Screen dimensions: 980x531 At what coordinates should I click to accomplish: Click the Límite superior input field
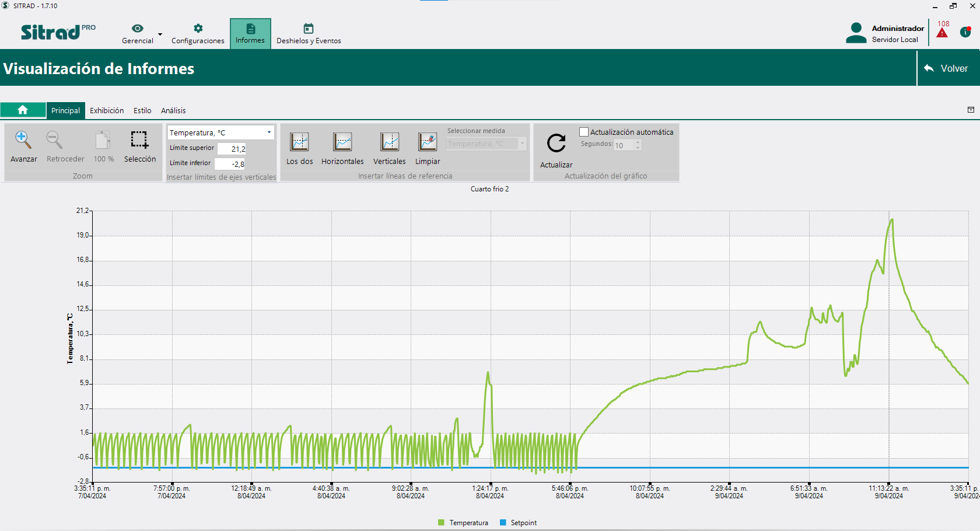[232, 149]
